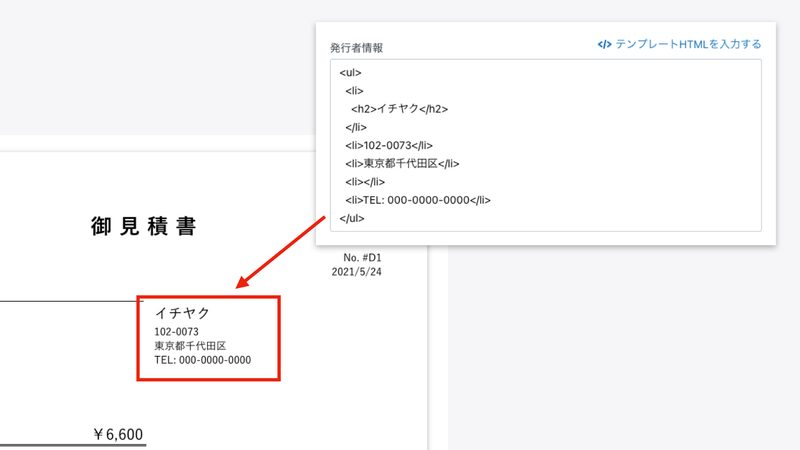Click the テンプレートHTMLを入力する link
Screen dimensions: 800x450
tap(679, 44)
